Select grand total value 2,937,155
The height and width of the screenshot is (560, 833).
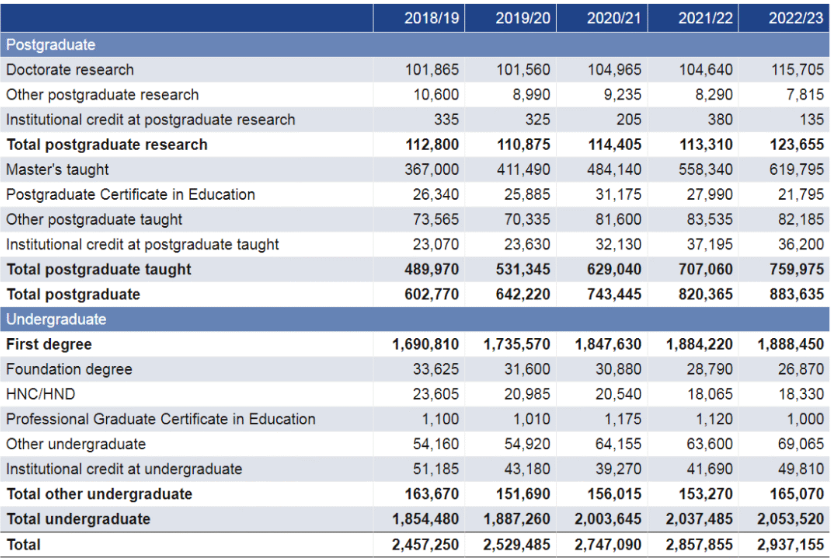(790, 545)
